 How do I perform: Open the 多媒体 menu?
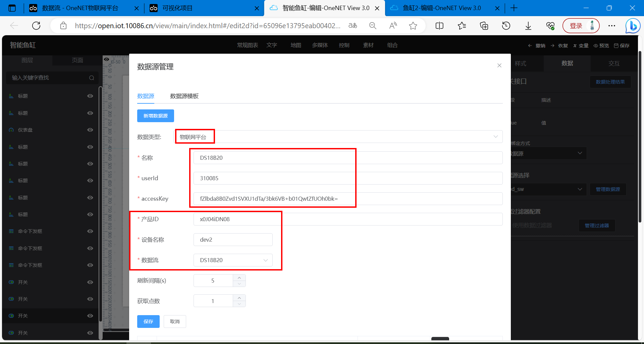pyautogui.click(x=320, y=45)
